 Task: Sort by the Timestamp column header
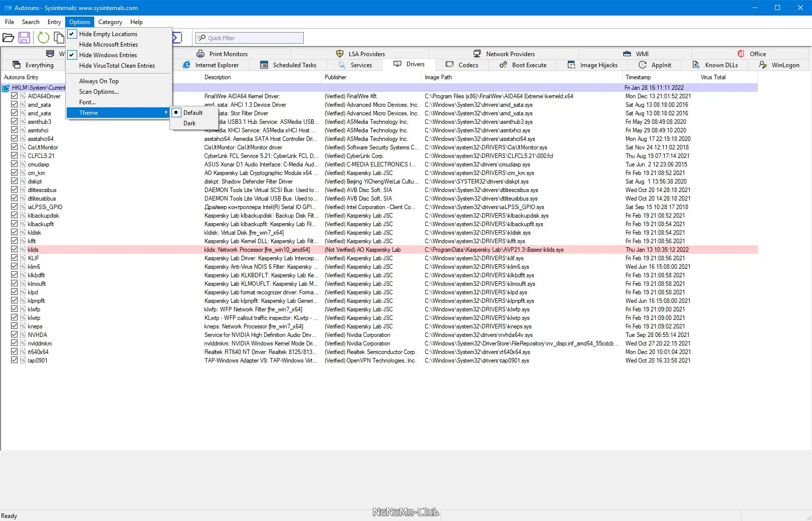coord(660,77)
